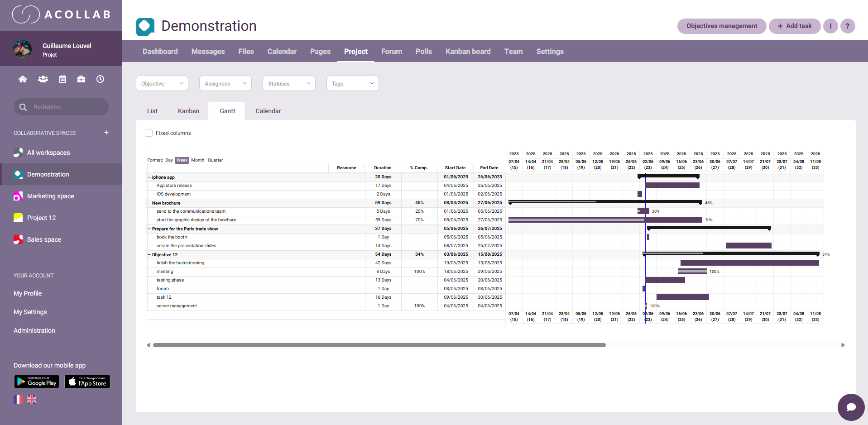868x425 pixels.
Task: Enable the Fixed columns checkbox
Action: click(149, 133)
